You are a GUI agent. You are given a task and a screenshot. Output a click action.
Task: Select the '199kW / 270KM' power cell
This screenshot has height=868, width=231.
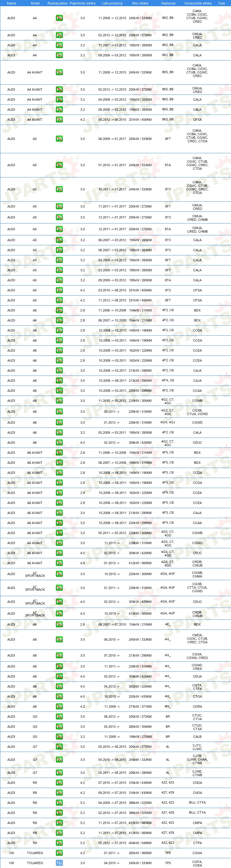coord(140,737)
